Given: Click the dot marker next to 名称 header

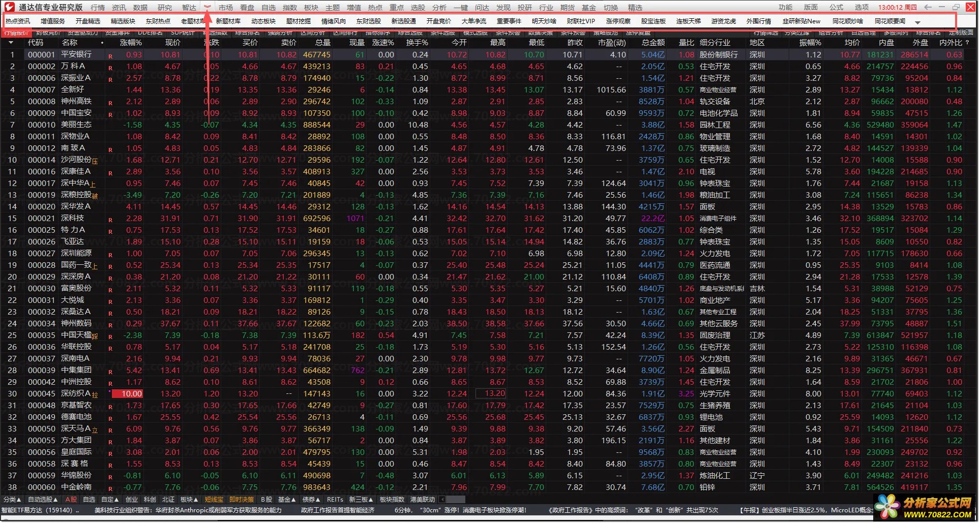Looking at the screenshot, I should 102,43.
